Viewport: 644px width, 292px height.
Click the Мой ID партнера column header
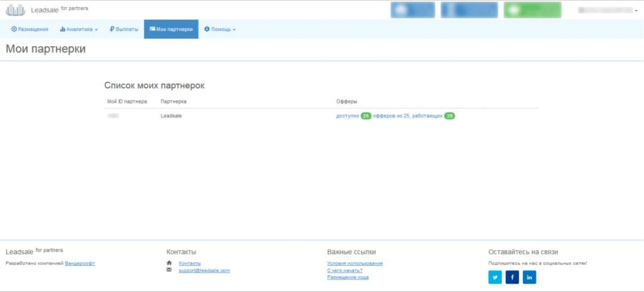(127, 101)
